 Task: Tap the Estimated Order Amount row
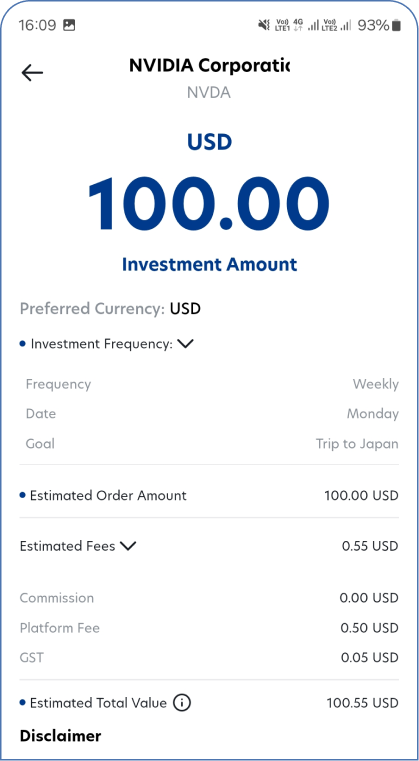pyautogui.click(x=209, y=496)
